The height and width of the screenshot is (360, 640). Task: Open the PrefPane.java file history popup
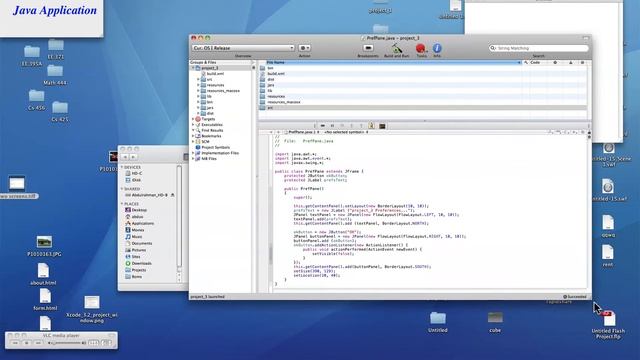click(x=301, y=132)
